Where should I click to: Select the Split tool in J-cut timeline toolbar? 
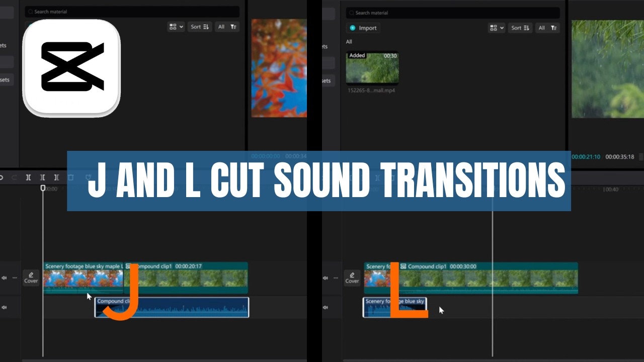[28, 177]
